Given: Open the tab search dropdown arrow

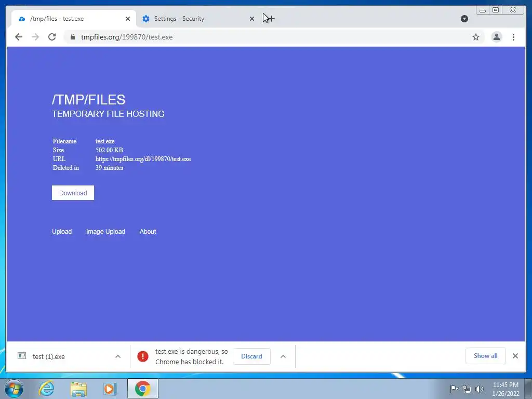Looking at the screenshot, I should click(x=464, y=19).
